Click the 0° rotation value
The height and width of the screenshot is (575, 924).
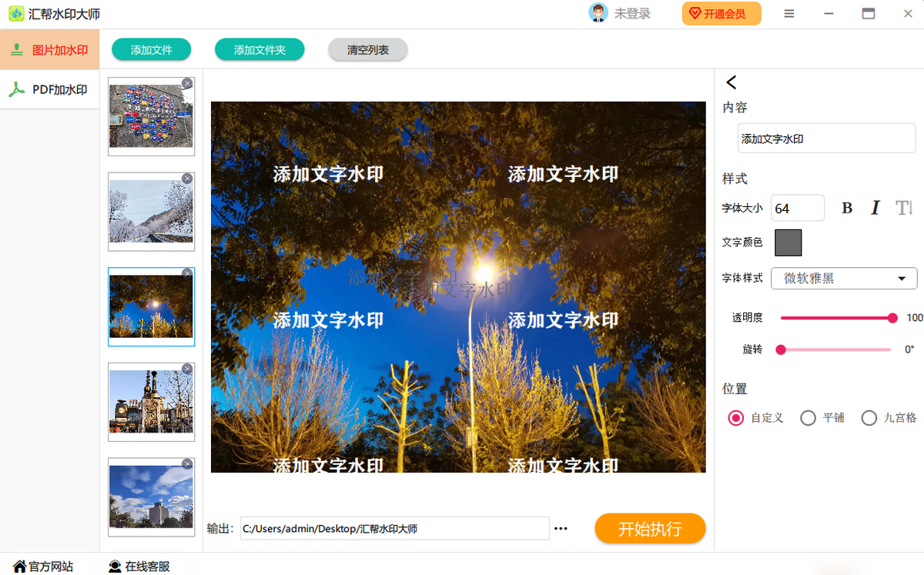pos(909,349)
